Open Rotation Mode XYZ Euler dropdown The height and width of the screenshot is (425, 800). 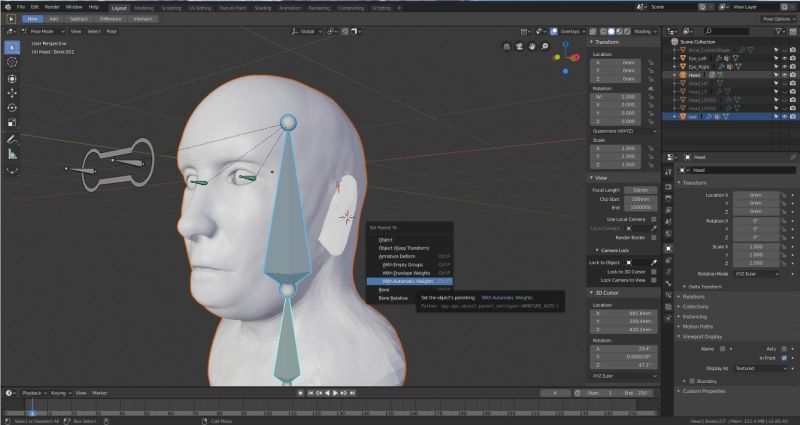tap(757, 274)
